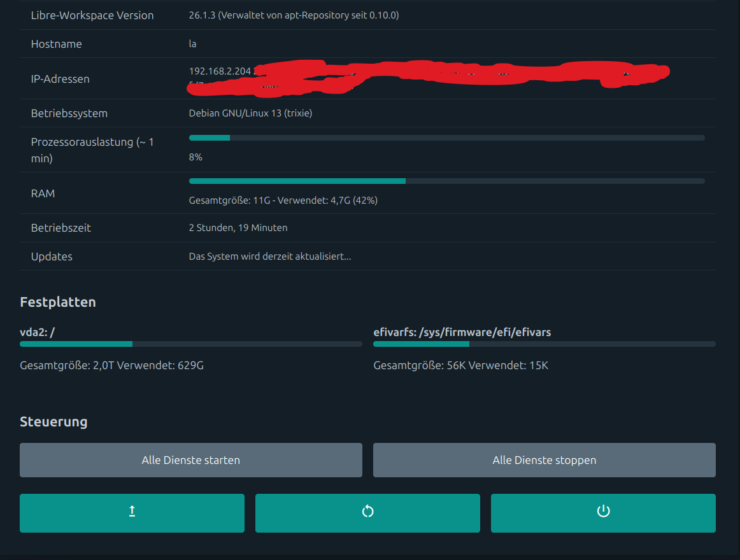Click the RAM Gesamtgröße 11G usage text
This screenshot has height=560, width=740.
[283, 200]
